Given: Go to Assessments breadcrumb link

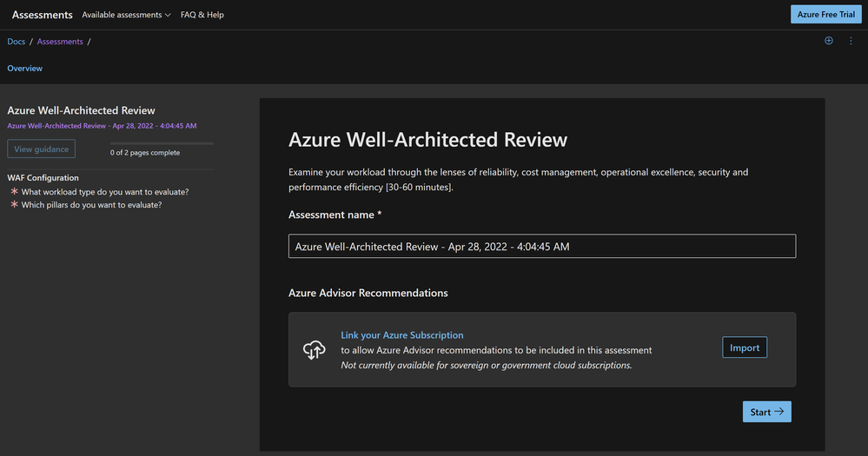Looking at the screenshot, I should [x=60, y=42].
